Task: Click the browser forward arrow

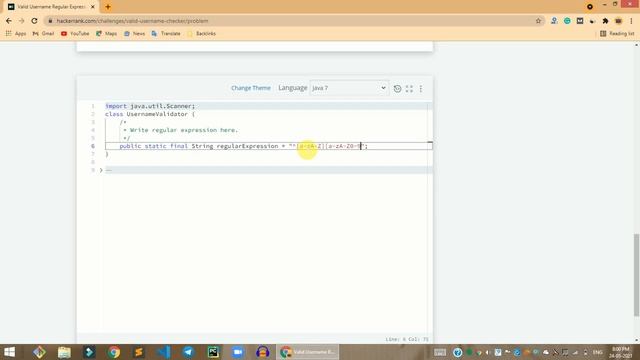Action: [x=21, y=21]
